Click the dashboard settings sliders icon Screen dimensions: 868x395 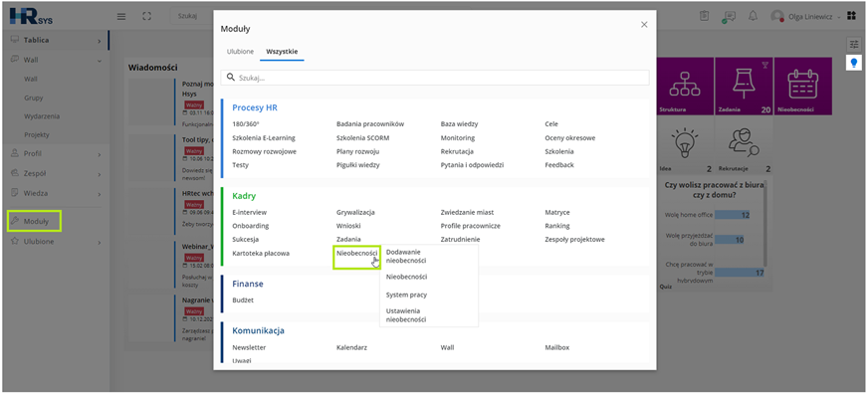(854, 44)
